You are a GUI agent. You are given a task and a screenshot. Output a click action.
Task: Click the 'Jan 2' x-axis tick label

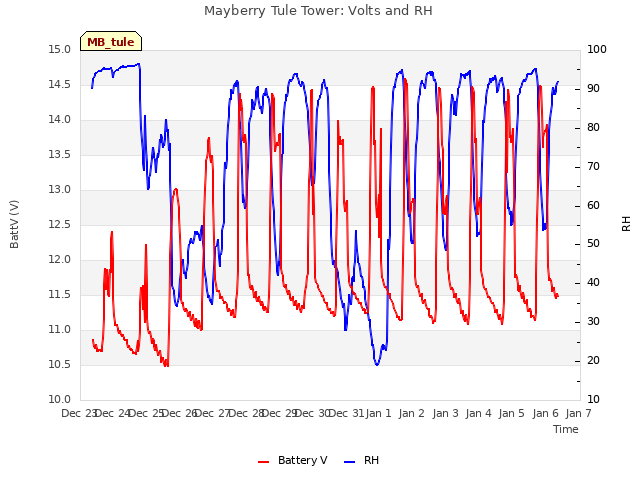[x=411, y=413]
